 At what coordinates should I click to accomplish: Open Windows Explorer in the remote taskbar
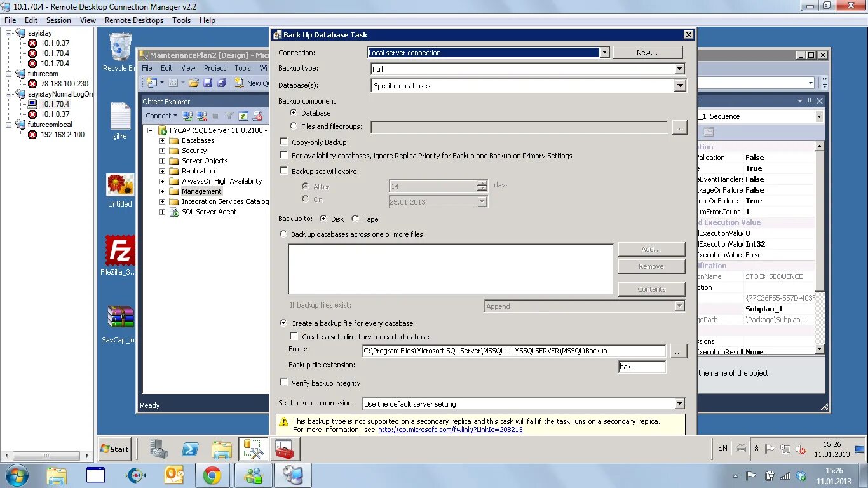(222, 449)
